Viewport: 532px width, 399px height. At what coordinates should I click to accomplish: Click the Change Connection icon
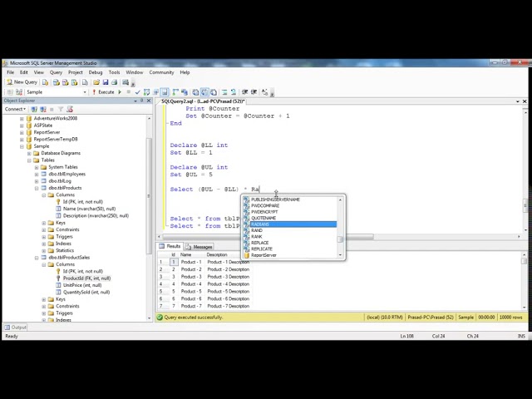pos(19,92)
